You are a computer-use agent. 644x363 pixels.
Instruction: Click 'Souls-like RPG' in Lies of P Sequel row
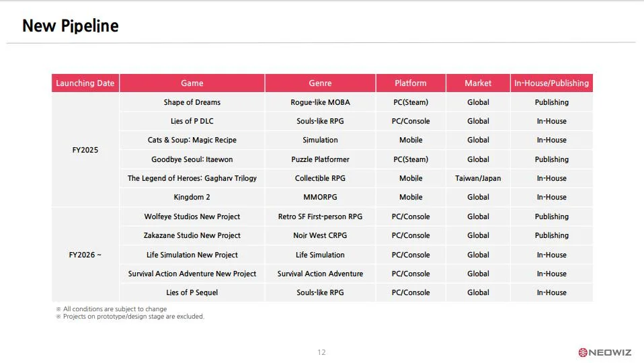pos(320,292)
